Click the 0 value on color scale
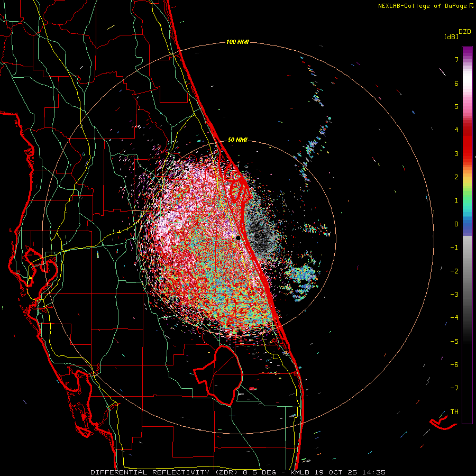 coord(456,224)
